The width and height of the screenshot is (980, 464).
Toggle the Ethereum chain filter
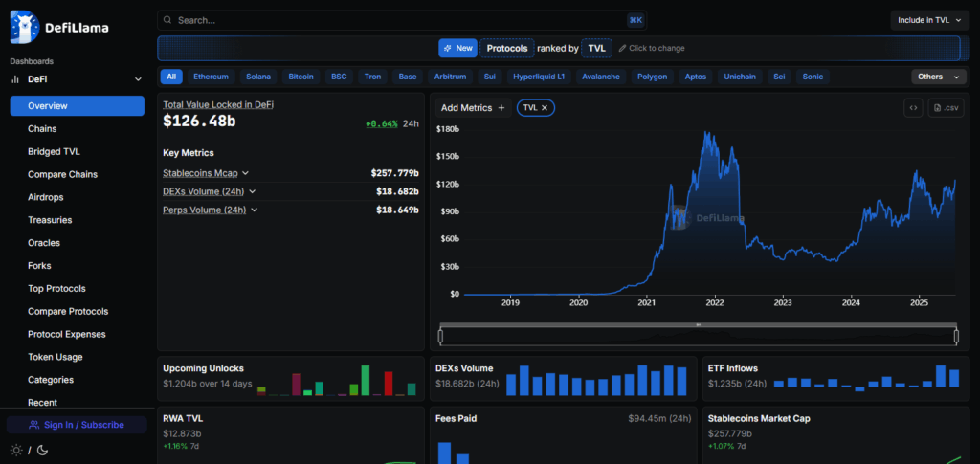[x=212, y=77]
